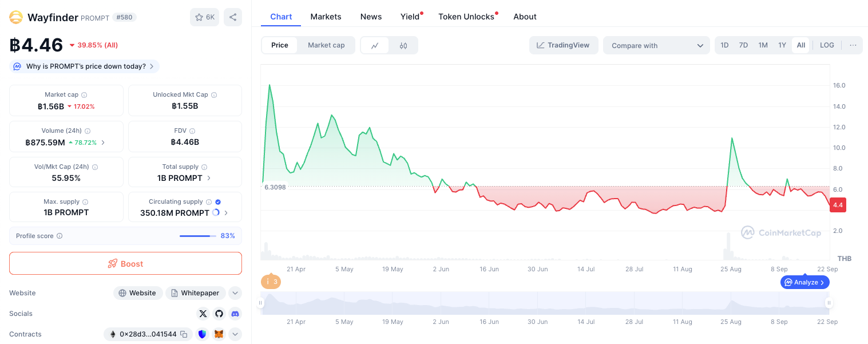Open the X (Twitter) social link
Screen dimensions: 868x344
203,314
